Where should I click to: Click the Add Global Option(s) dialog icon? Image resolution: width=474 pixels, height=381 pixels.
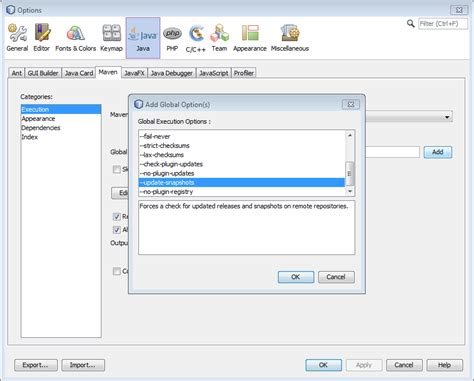[x=138, y=104]
